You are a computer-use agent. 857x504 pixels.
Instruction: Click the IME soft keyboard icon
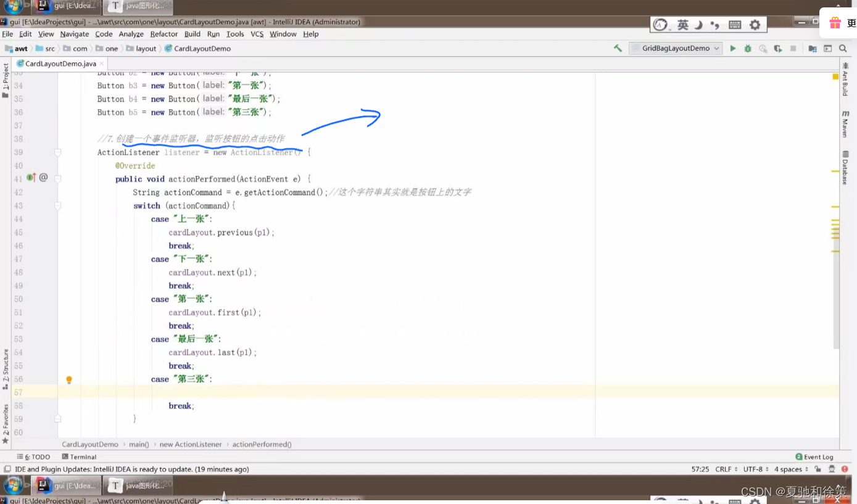(735, 25)
